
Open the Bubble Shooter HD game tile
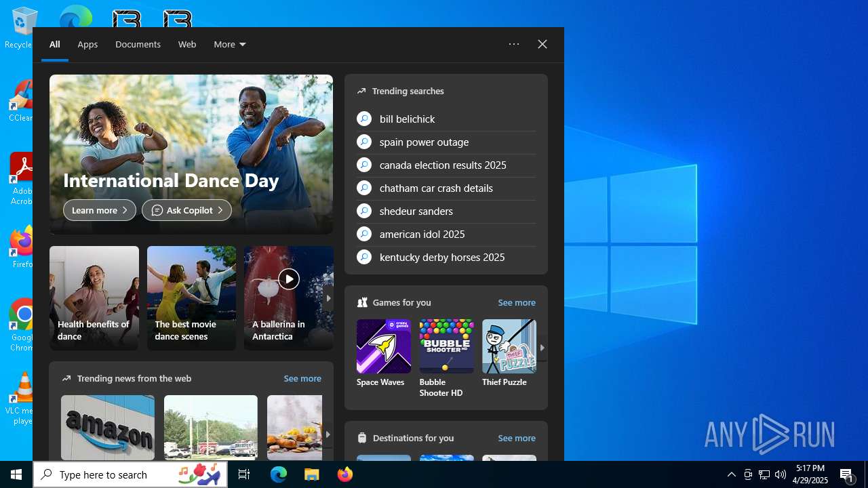click(x=446, y=359)
